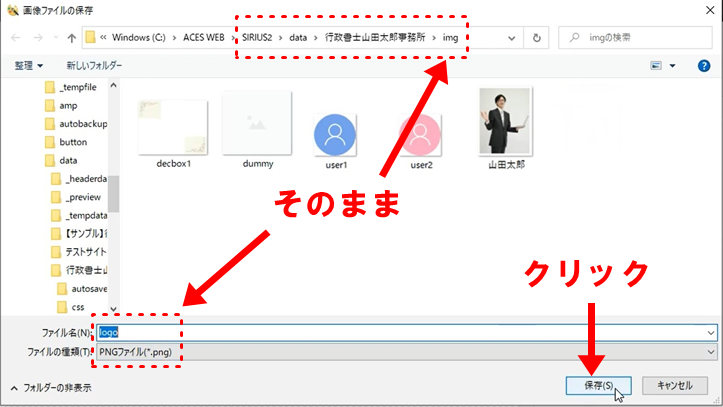Select the 山田太郎 photo thumbnail
The image size is (723, 407).
506,128
